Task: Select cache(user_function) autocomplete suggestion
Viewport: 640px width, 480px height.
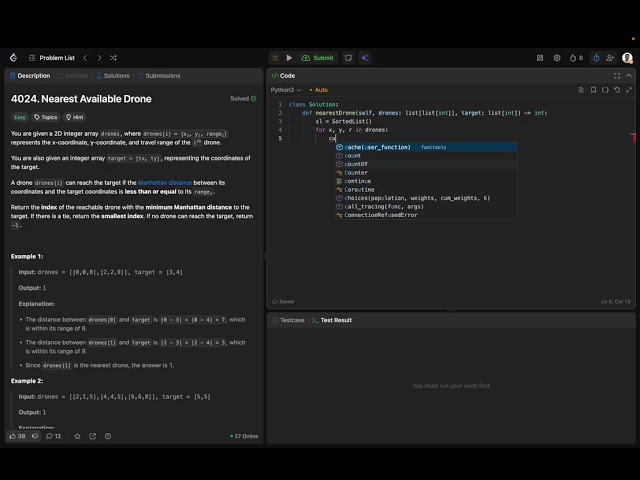Action: click(x=426, y=147)
